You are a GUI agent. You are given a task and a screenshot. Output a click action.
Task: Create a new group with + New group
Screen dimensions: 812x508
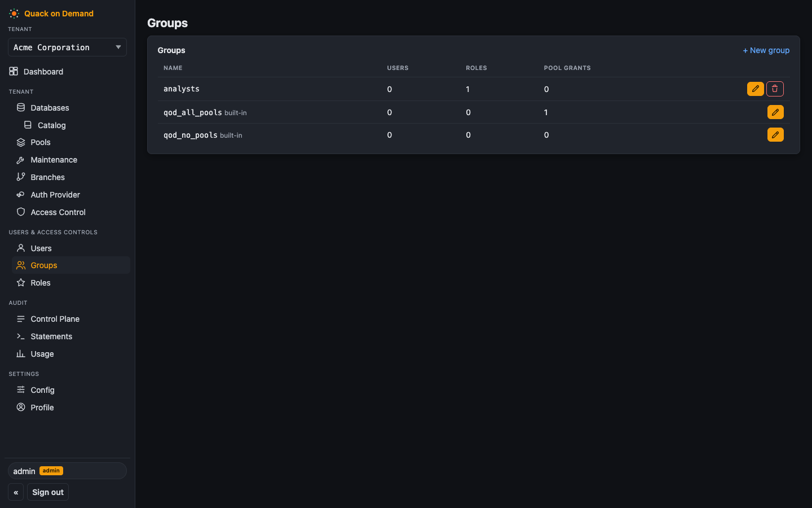766,50
